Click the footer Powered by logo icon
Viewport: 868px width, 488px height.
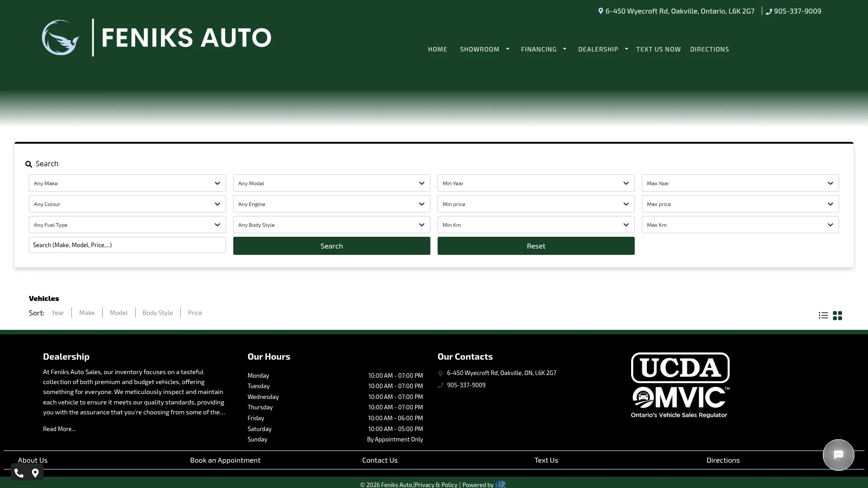pos(500,484)
